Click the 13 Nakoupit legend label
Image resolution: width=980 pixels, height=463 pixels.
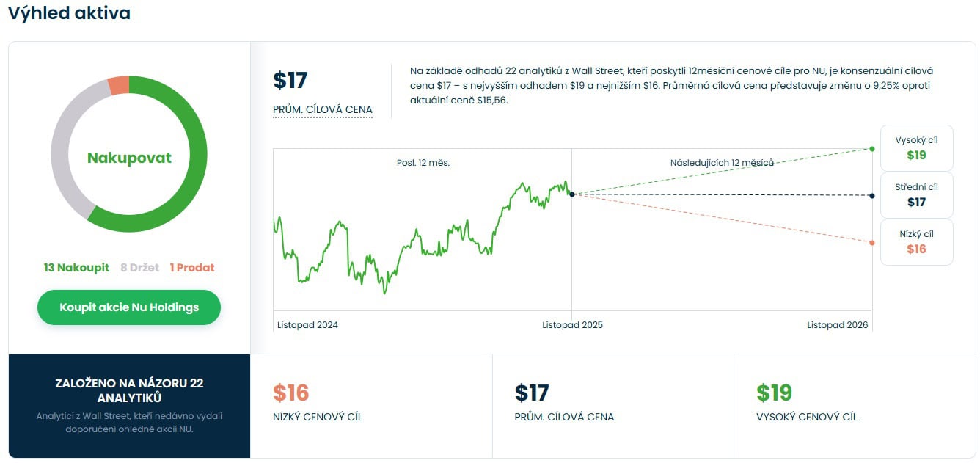76,268
